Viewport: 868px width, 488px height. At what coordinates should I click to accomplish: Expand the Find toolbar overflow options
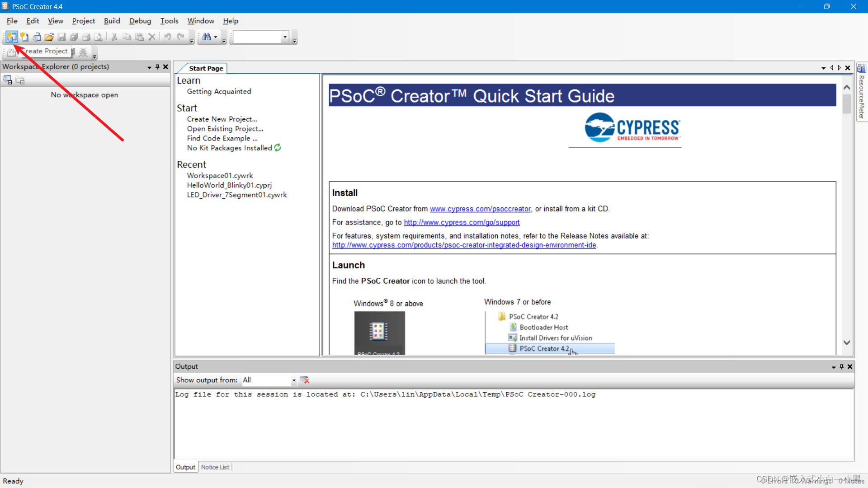pyautogui.click(x=224, y=41)
